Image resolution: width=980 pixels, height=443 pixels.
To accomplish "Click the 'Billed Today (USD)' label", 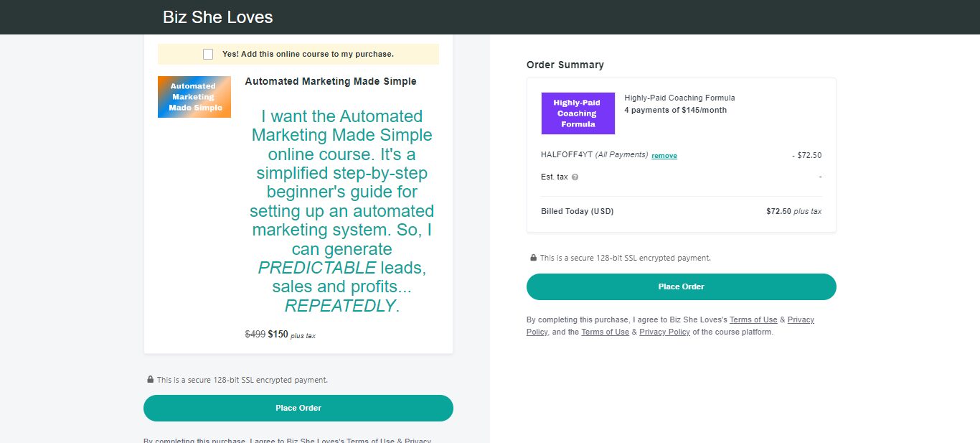I will (x=578, y=211).
